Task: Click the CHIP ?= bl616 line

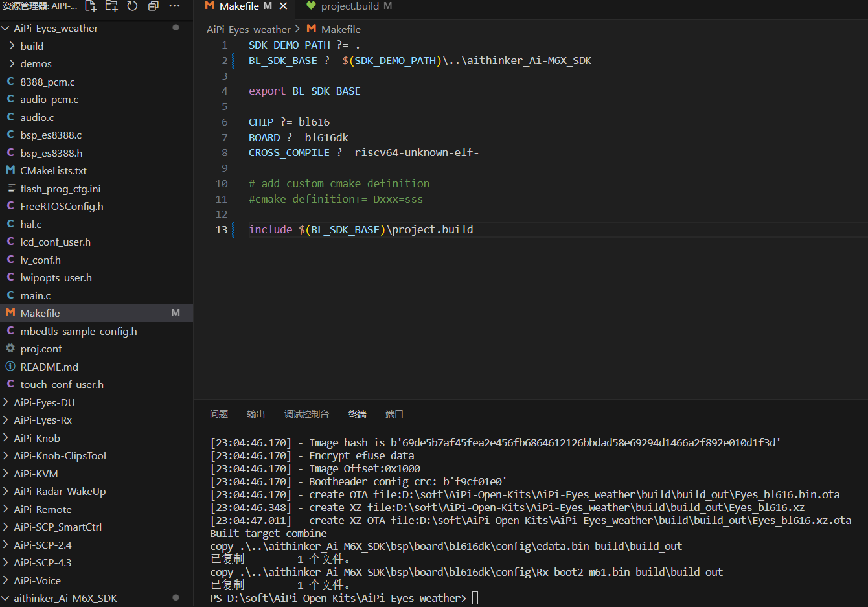Action: coord(289,122)
